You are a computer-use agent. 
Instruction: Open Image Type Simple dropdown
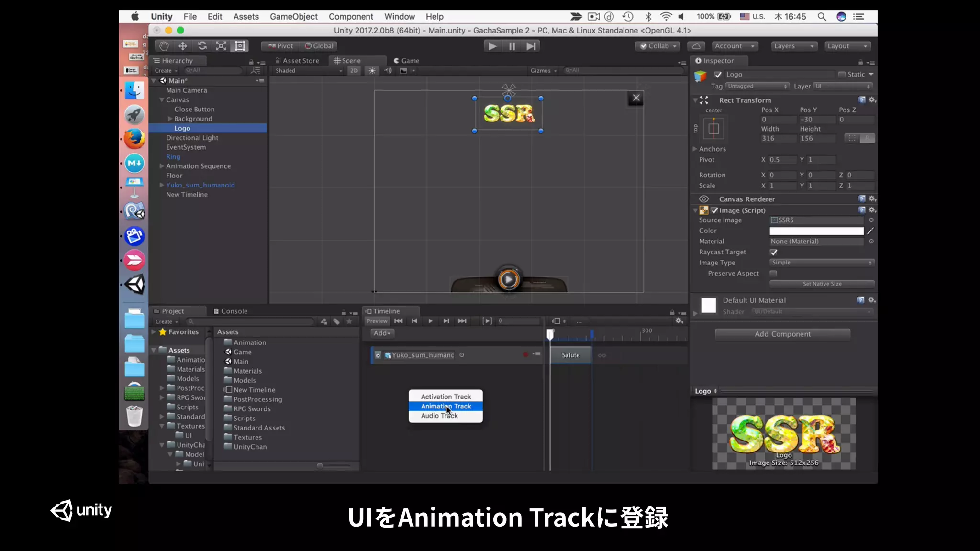[822, 263]
